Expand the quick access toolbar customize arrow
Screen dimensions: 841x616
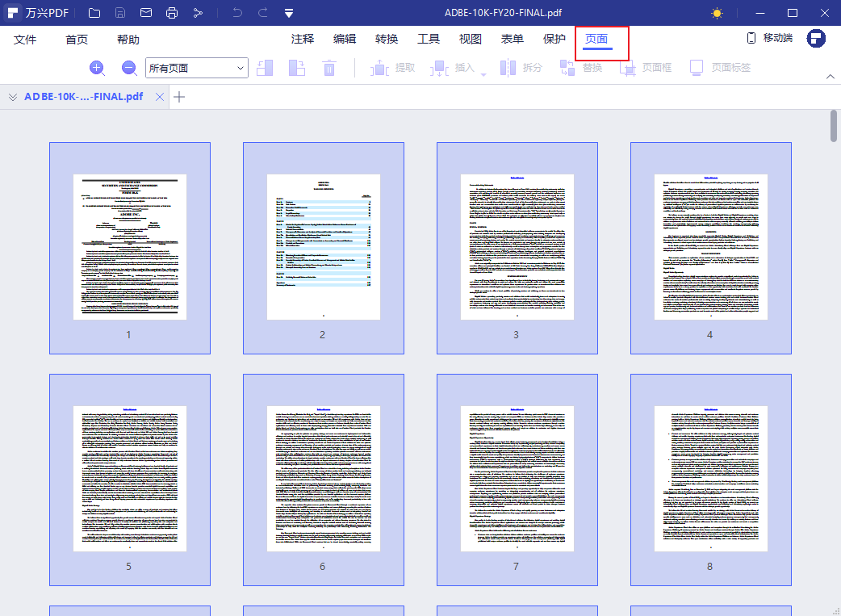[289, 13]
